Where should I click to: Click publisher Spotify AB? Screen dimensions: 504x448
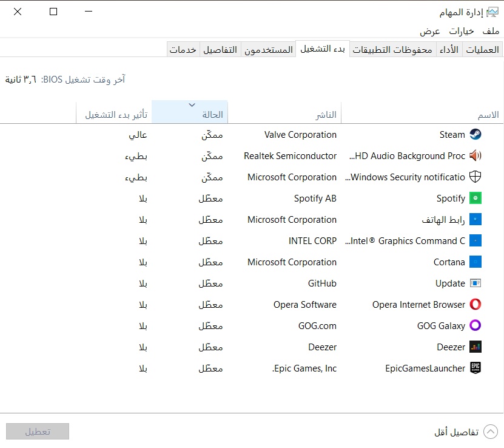coord(315,199)
